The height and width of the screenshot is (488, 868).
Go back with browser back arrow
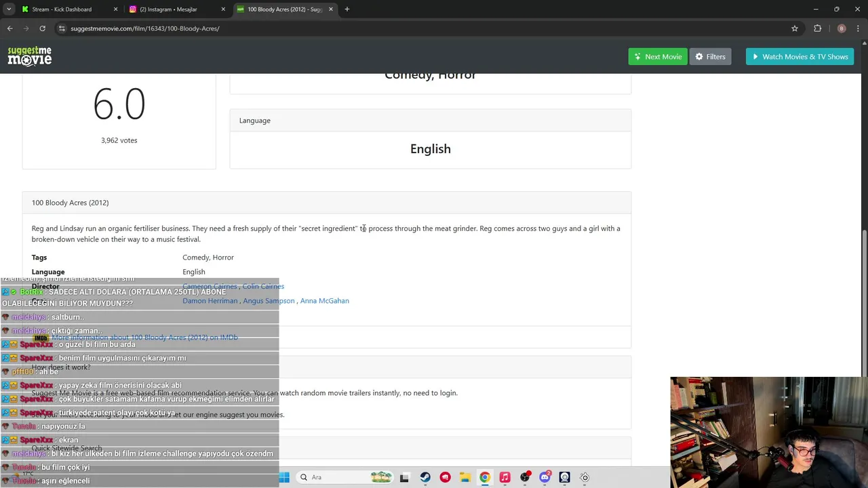(9, 28)
